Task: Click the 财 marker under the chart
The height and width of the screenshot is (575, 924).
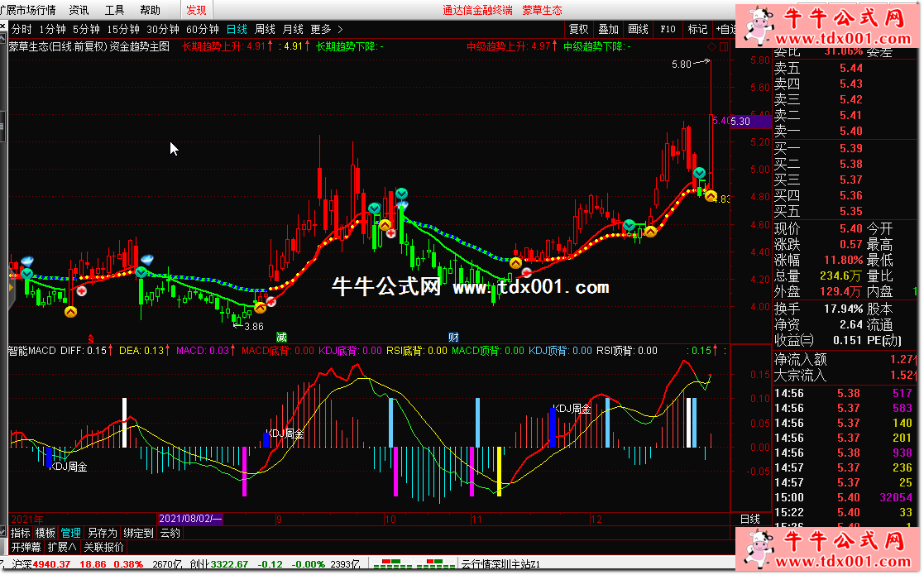Action: pyautogui.click(x=453, y=338)
